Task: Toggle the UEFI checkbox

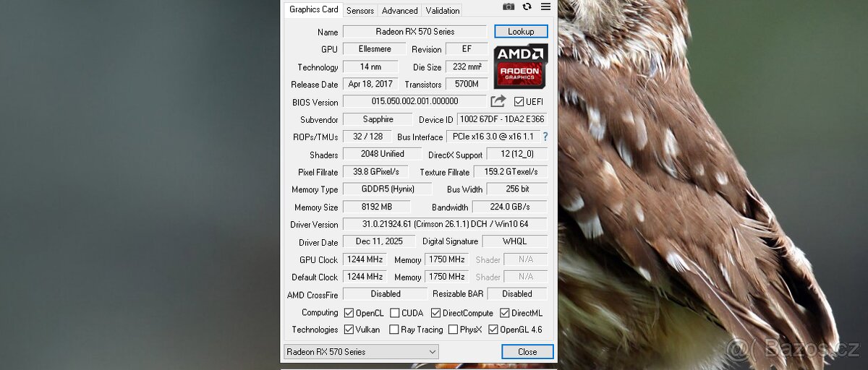Action: (519, 102)
